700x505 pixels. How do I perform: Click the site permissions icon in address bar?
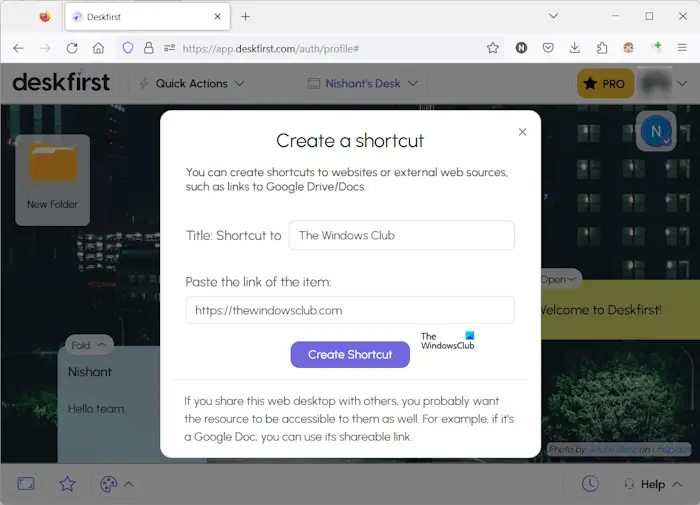169,48
